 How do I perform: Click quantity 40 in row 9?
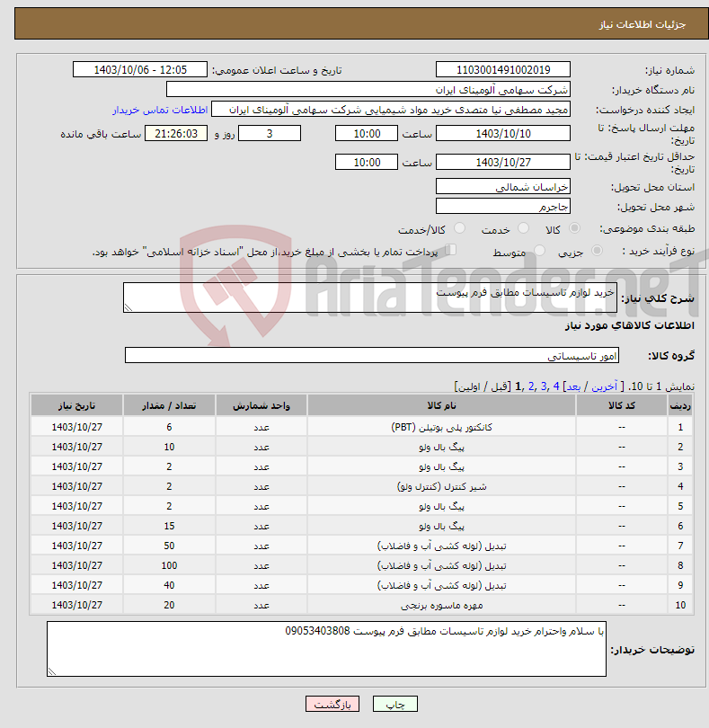[x=169, y=585]
